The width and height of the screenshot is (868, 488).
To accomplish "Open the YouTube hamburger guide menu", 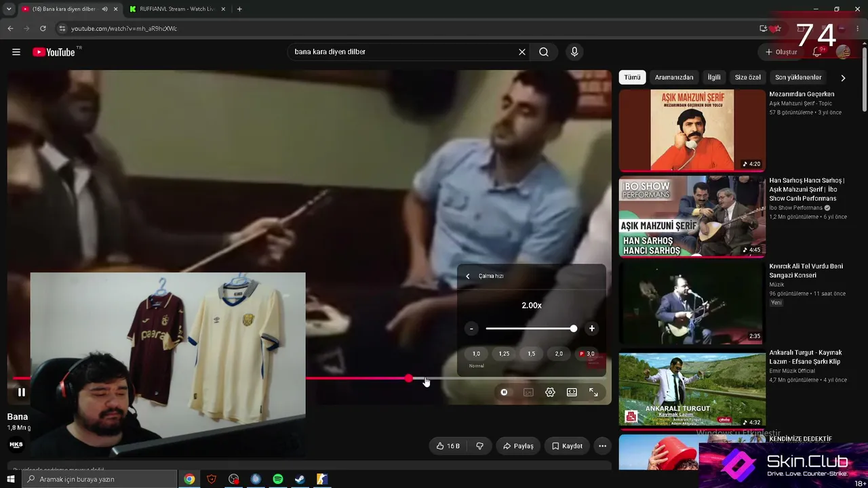I will (x=16, y=52).
